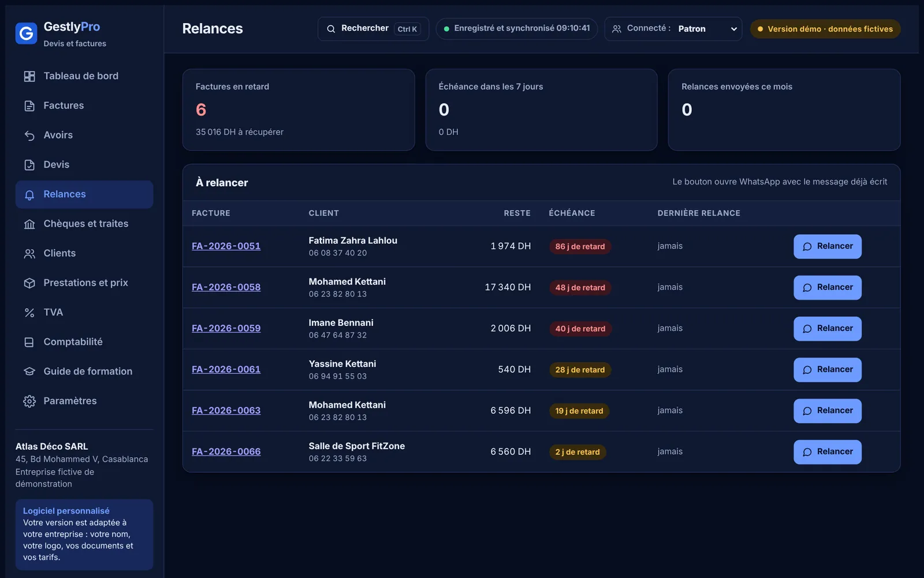
Task: Click the Prestations et prix box icon
Action: pyautogui.click(x=29, y=283)
